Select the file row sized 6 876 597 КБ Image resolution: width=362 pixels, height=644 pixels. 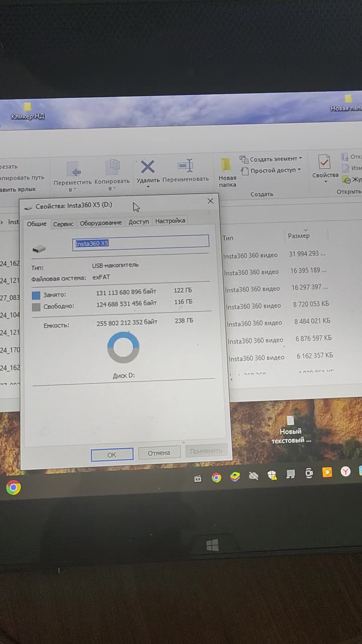[280, 339]
